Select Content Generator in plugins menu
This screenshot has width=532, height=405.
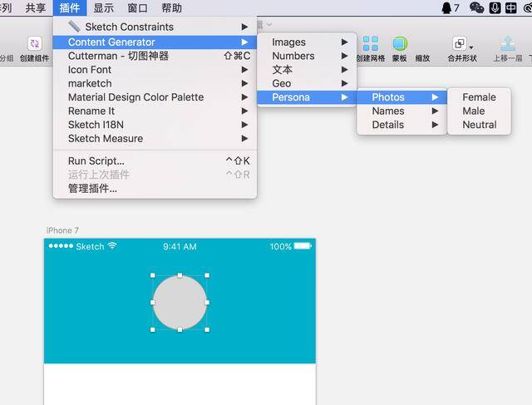(155, 42)
